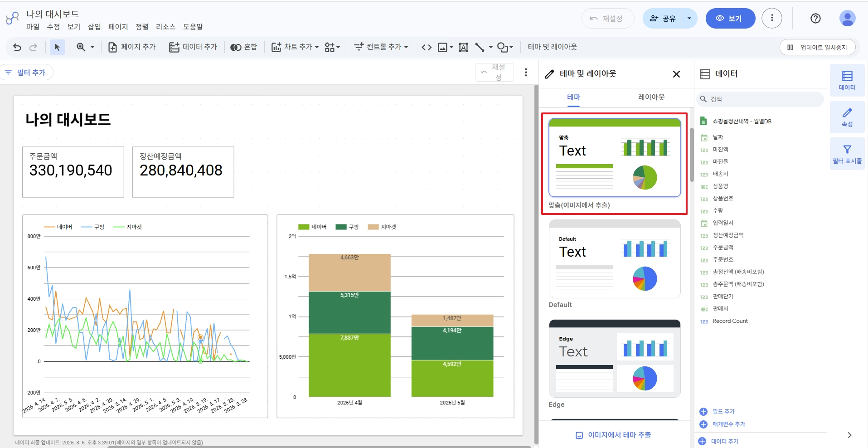
Task: Open the 리소스 menu
Action: [x=166, y=27]
